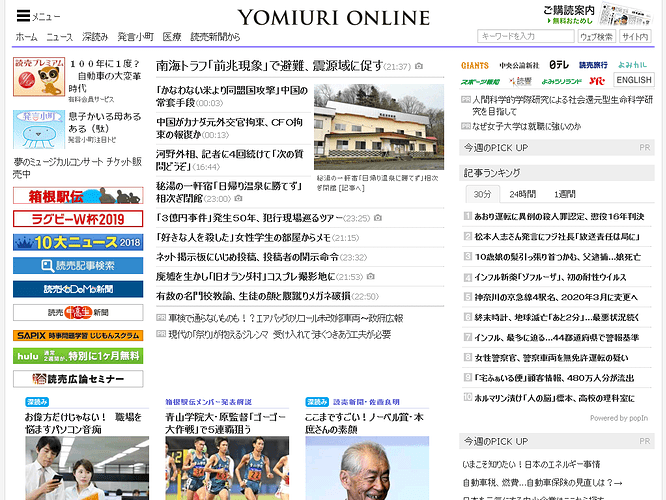Viewport: 666px width, 500px height.
Task: Open ranking item 女性警察官
Action: (551, 358)
